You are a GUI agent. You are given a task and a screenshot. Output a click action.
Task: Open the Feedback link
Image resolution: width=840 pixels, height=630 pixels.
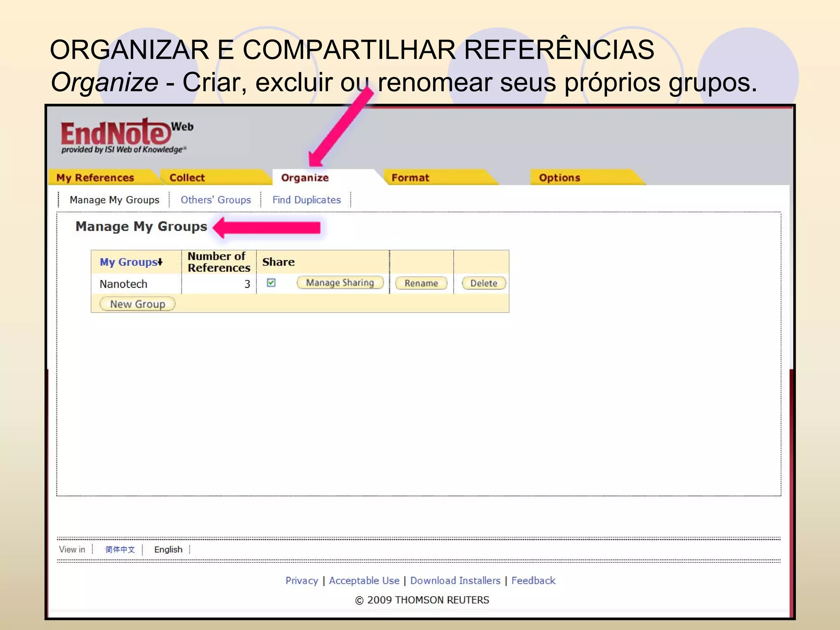[x=533, y=581]
